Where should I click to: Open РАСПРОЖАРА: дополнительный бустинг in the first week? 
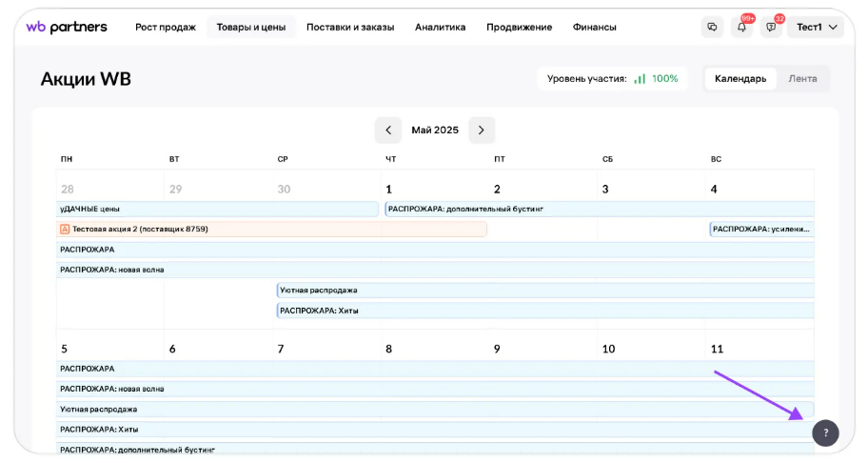600,209
